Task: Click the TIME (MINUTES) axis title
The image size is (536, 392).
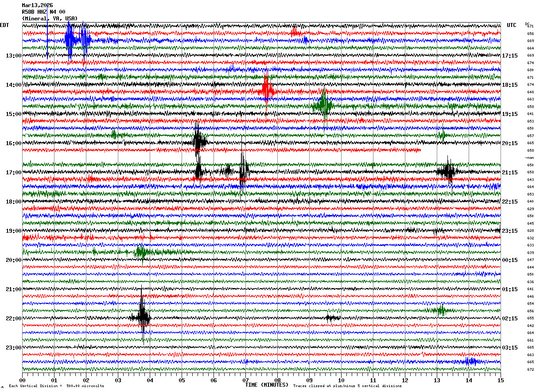Action: 267,385
